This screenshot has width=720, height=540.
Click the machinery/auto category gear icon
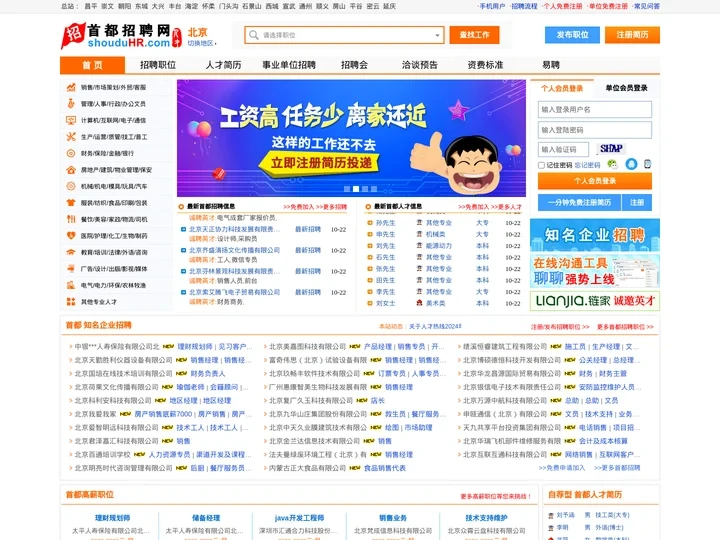(71, 186)
